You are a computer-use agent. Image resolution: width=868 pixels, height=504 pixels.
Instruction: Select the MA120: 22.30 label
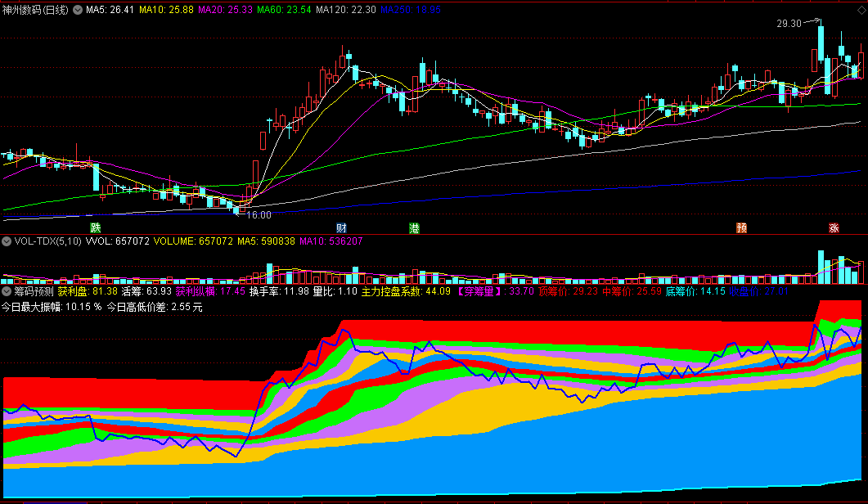(346, 10)
